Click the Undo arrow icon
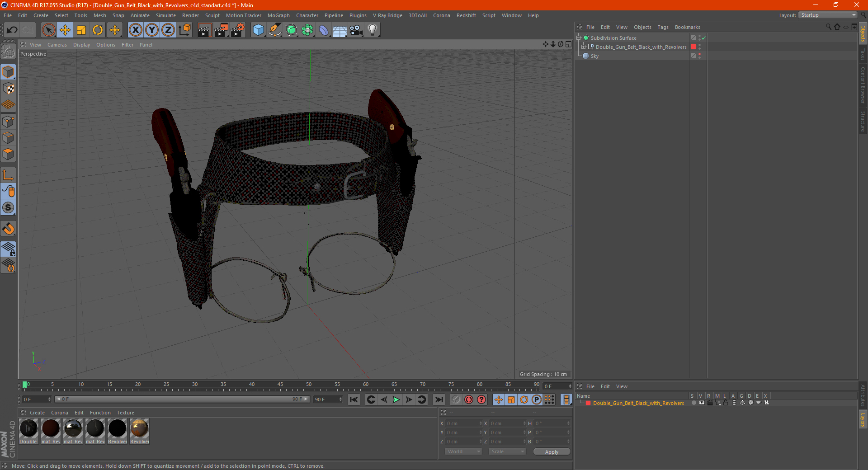The height and width of the screenshot is (470, 868). [12, 30]
